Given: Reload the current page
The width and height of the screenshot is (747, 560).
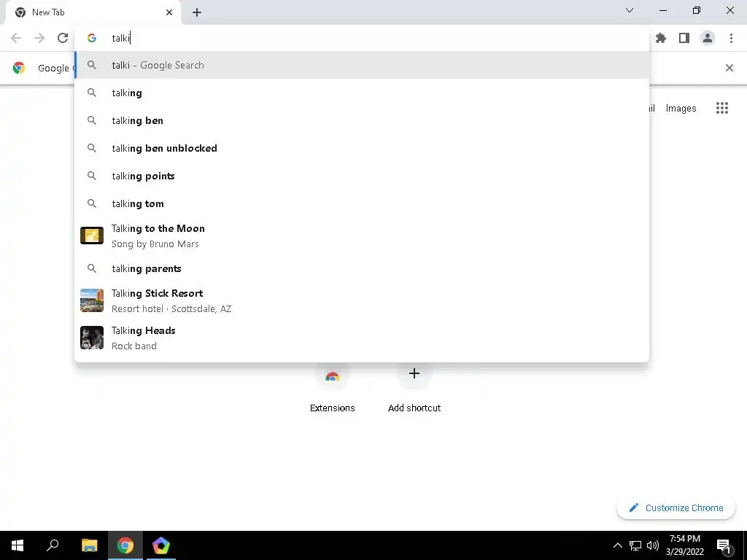Looking at the screenshot, I should [63, 38].
